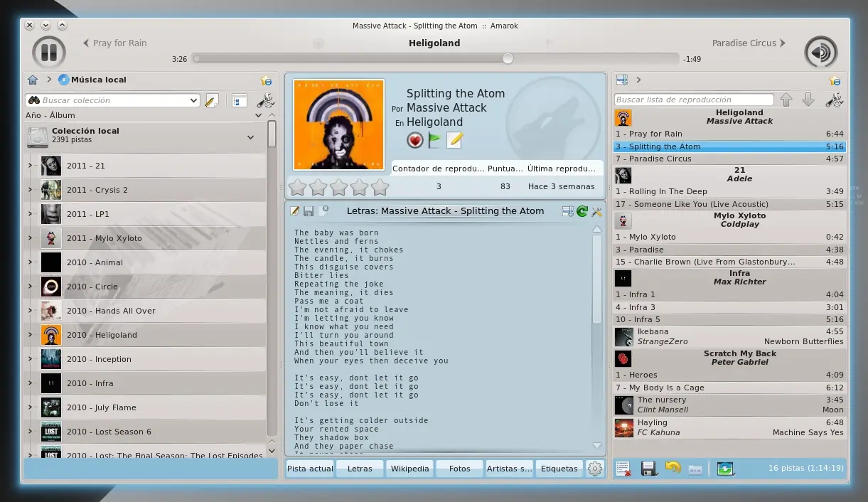Click the Buscar lista de reproducción field
The width and height of the screenshot is (868, 502).
click(x=693, y=100)
